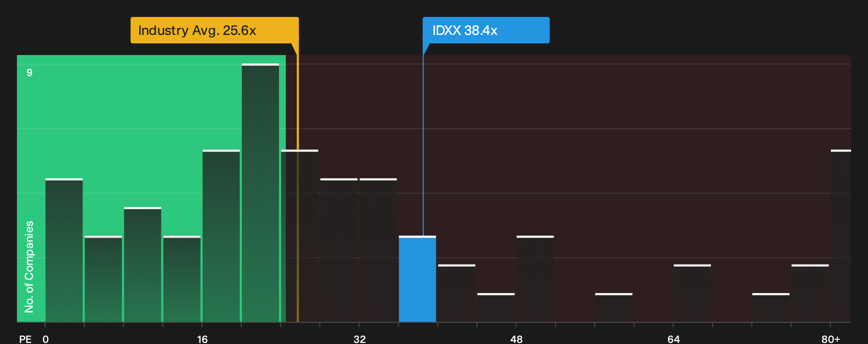Select the bar just right of the 48 tick

pyautogui.click(x=536, y=279)
